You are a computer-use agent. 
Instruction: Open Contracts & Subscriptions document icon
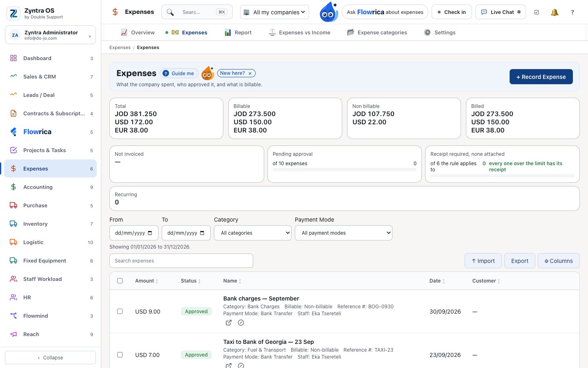coord(13,113)
